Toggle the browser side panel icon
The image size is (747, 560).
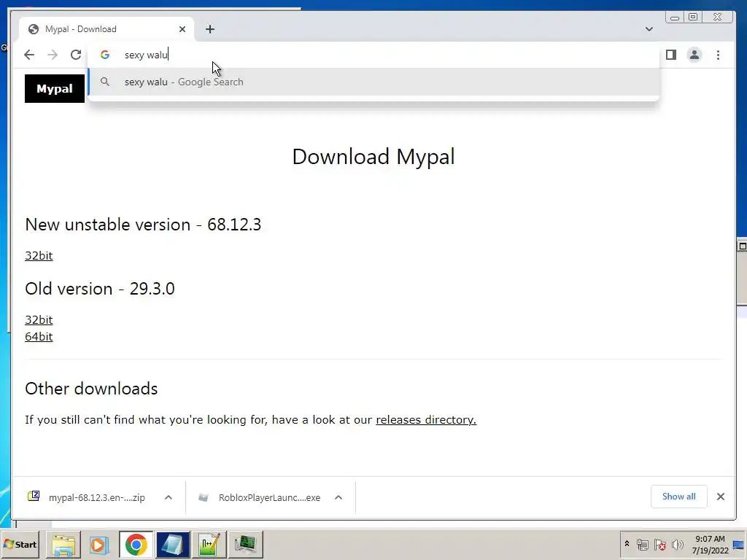tap(671, 55)
